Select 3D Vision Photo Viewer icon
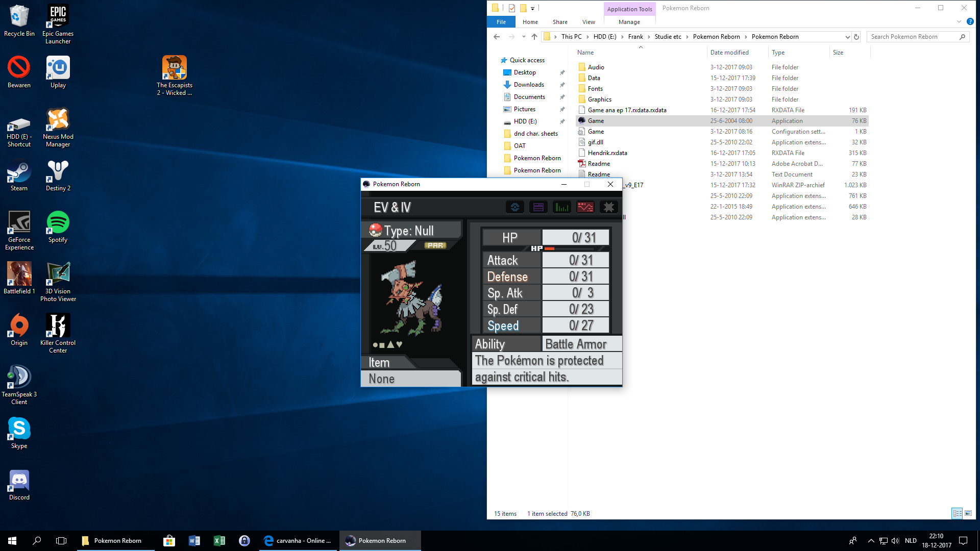This screenshot has height=551, width=980. [x=58, y=282]
